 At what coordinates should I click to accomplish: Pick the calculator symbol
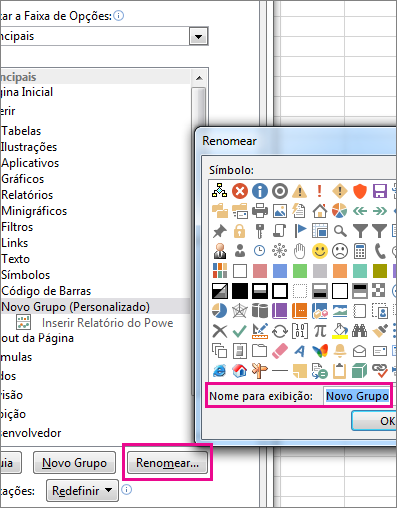(360, 251)
